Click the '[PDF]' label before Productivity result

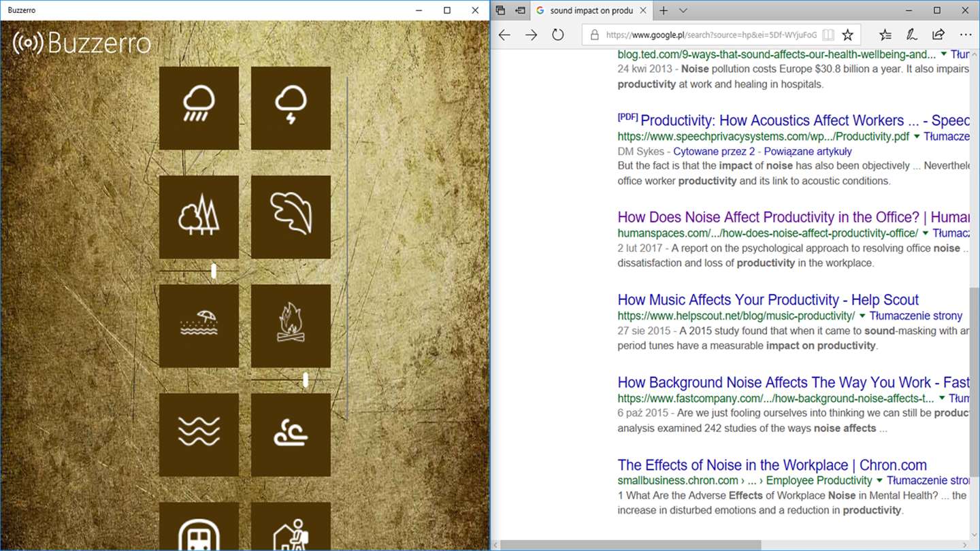[x=627, y=117]
